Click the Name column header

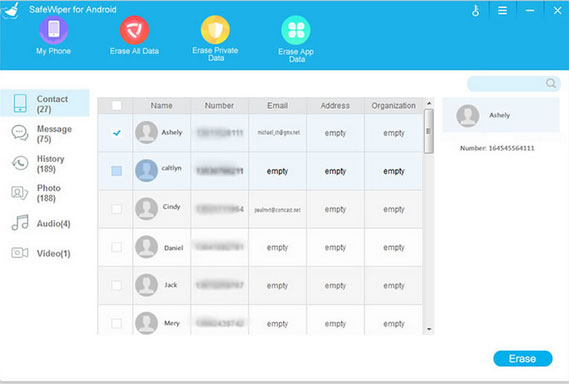tap(161, 106)
